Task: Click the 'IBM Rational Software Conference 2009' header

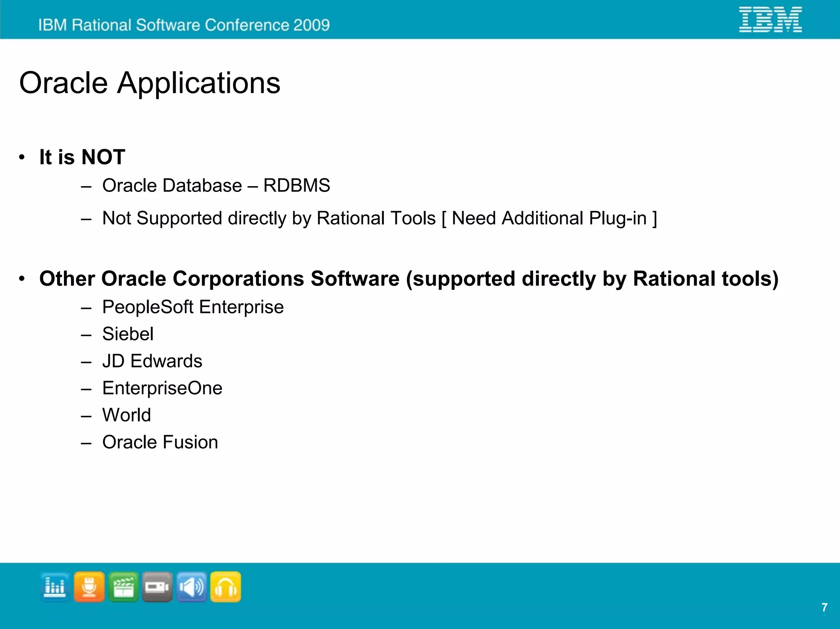Action: pyautogui.click(x=184, y=25)
